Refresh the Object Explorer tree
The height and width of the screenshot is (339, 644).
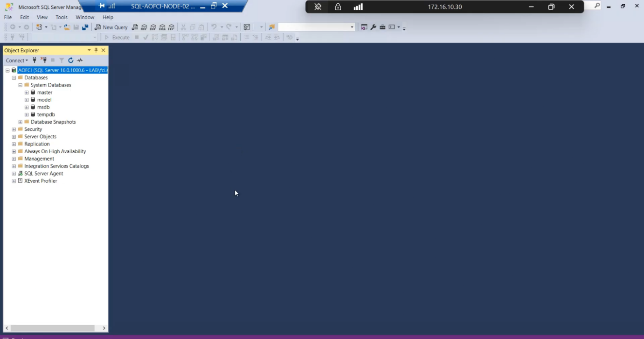[71, 60]
